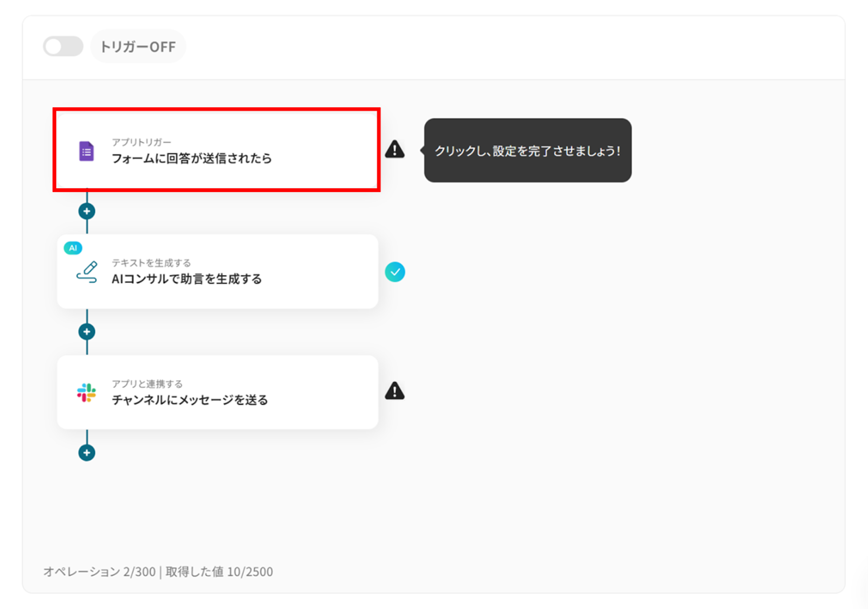Click the pen text-generation icon
Viewport: 868px width, 609px height.
87,272
